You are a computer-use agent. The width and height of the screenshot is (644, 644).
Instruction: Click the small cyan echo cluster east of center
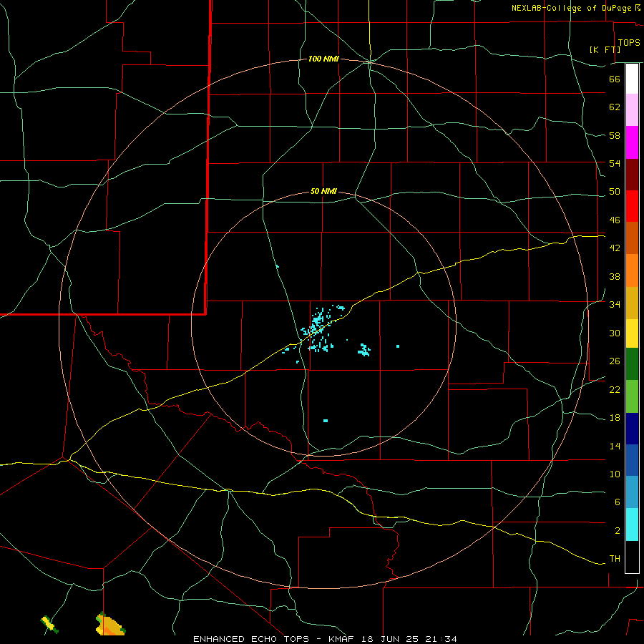coord(364,350)
